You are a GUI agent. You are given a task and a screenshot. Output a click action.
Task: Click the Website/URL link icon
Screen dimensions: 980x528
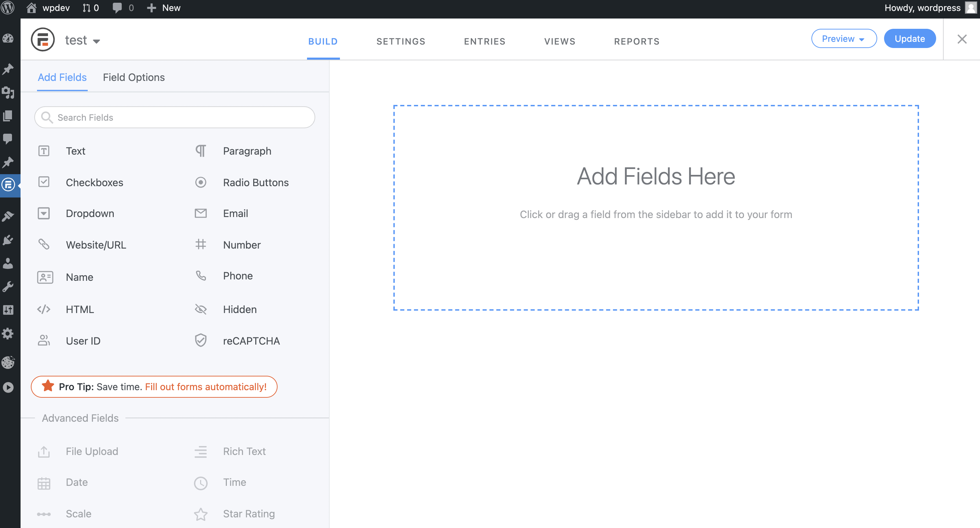click(x=44, y=244)
